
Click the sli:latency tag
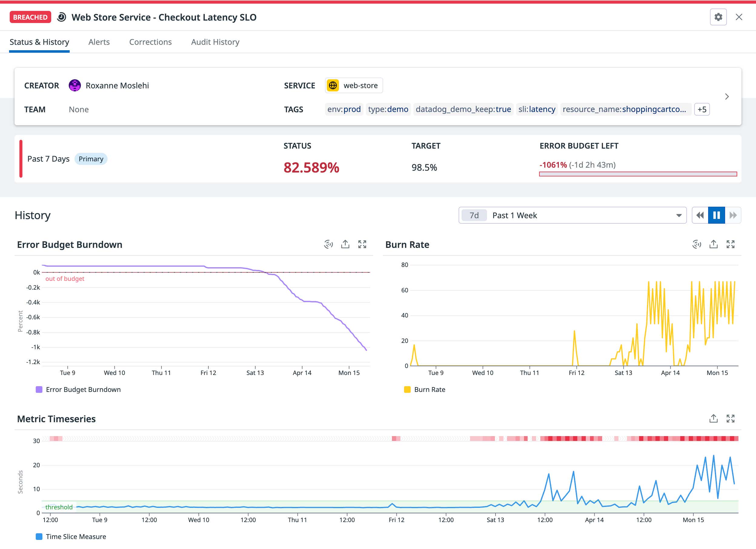[537, 109]
